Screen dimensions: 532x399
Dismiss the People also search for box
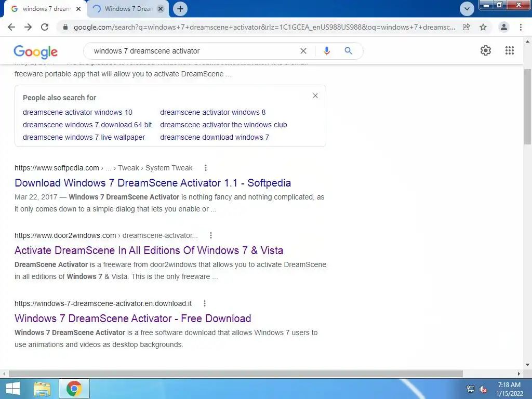(315, 96)
